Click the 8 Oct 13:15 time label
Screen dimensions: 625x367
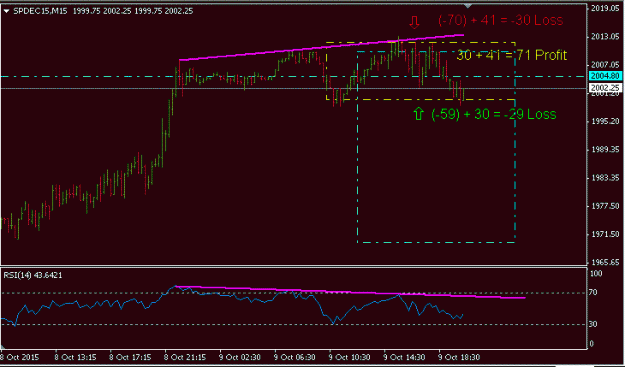pyautogui.click(x=75, y=357)
